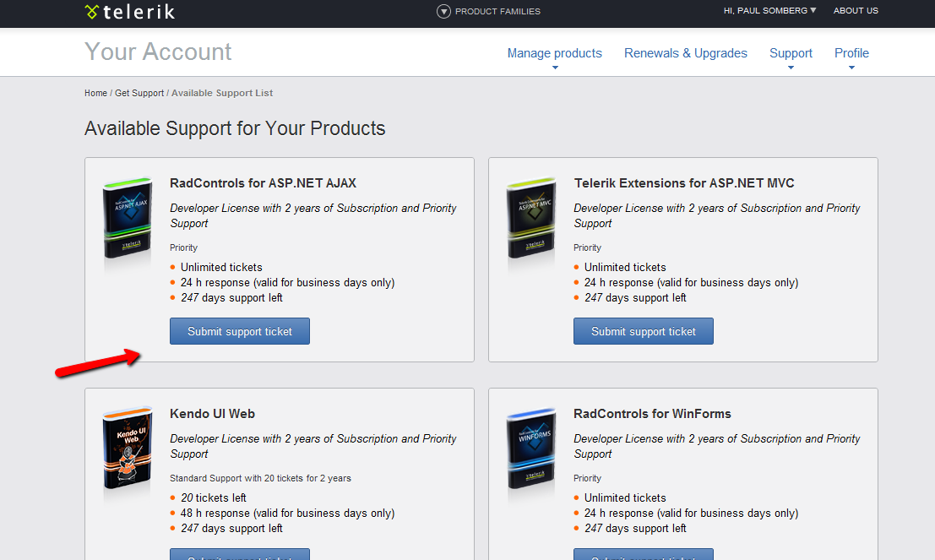Submit support ticket for Telerik Extensions MVC
The width and height of the screenshot is (935, 560).
point(644,331)
